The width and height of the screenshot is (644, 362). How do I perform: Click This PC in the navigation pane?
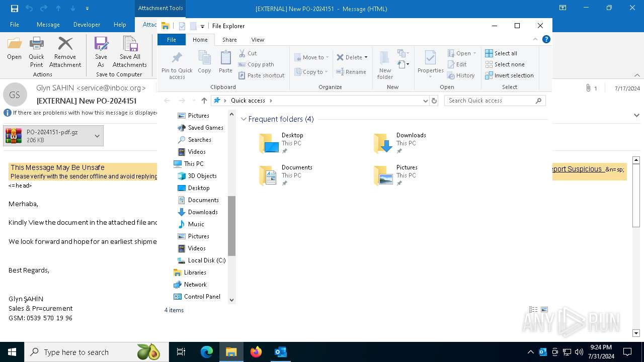(x=189, y=164)
